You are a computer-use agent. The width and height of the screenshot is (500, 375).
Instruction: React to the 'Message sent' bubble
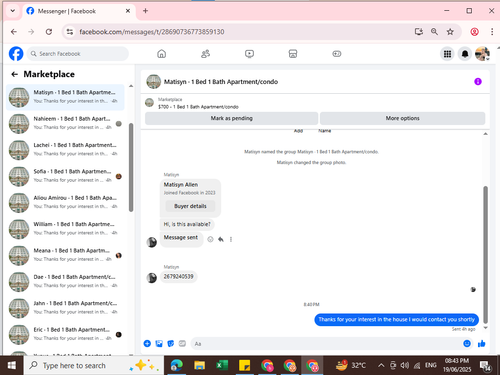(210, 239)
